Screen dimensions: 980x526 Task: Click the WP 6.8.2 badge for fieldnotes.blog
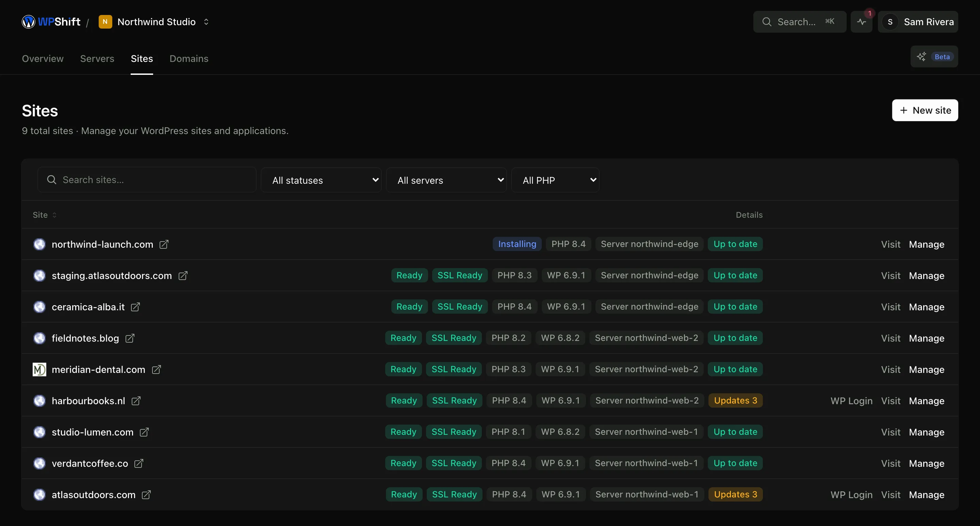(560, 338)
